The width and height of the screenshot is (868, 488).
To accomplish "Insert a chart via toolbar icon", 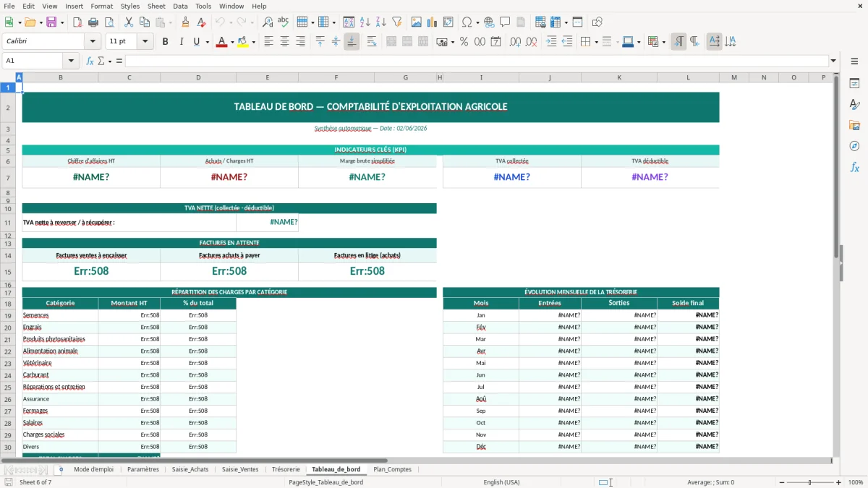I will [433, 22].
